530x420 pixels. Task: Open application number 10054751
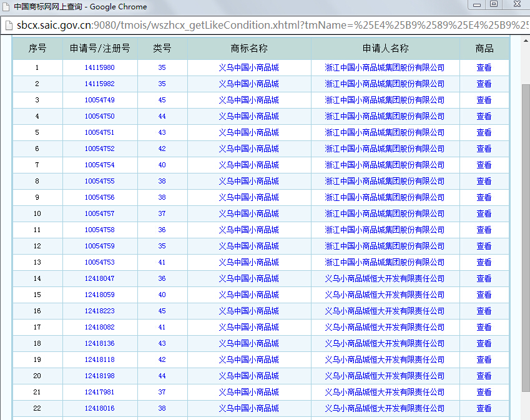[x=100, y=132]
